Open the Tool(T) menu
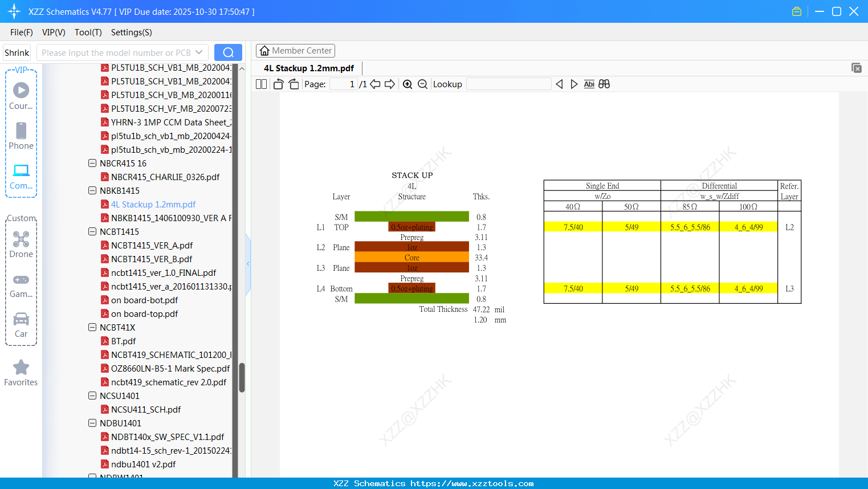The width and height of the screenshot is (868, 489). [x=88, y=32]
